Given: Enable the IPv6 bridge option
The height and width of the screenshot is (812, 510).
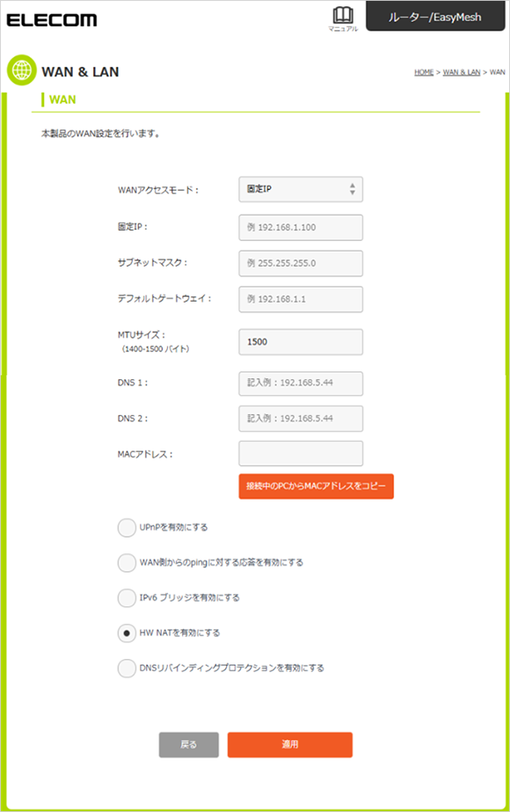Looking at the screenshot, I should 127,597.
